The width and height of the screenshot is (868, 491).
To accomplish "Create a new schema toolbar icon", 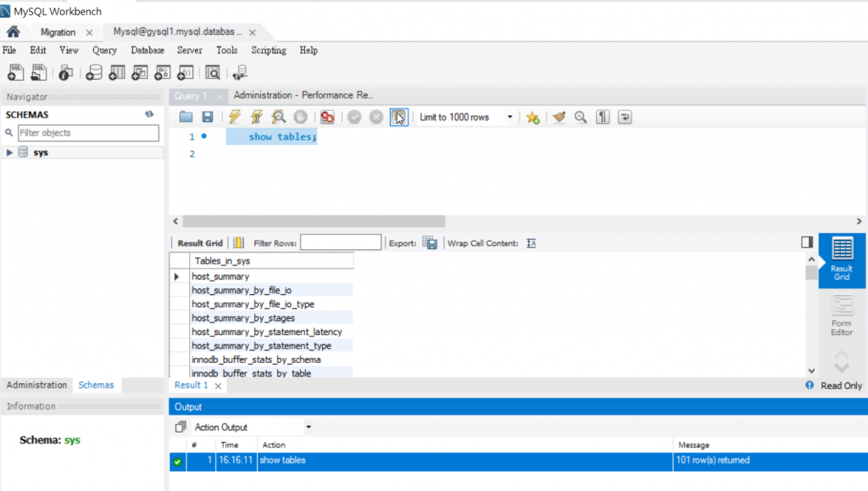I will tap(93, 73).
